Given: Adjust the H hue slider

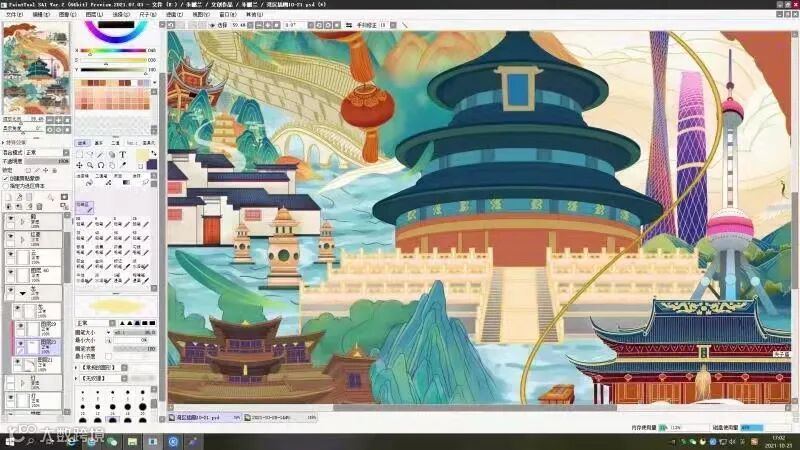Looking at the screenshot, I should tap(113, 51).
